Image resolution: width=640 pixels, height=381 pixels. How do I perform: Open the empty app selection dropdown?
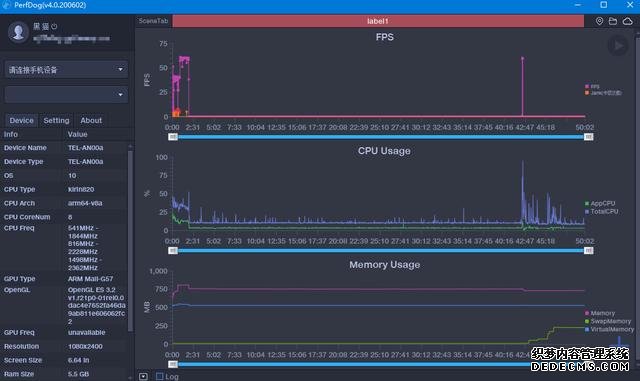[x=66, y=95]
